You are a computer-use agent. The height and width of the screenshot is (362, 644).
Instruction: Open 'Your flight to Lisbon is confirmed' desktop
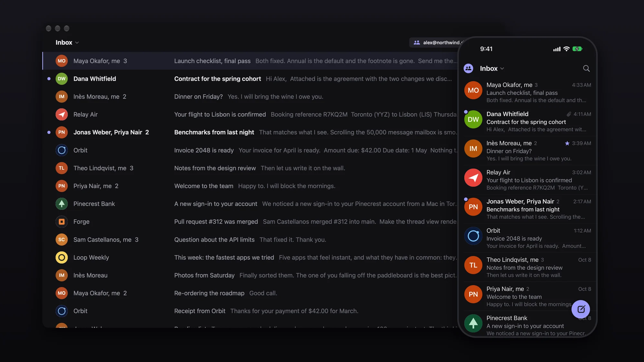[x=250, y=115]
